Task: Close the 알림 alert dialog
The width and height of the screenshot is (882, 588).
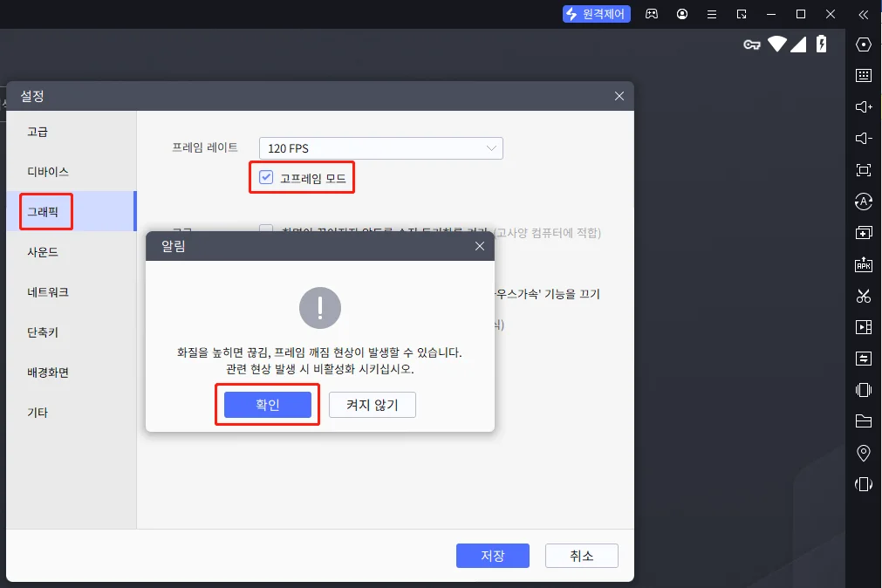Action: (x=480, y=246)
